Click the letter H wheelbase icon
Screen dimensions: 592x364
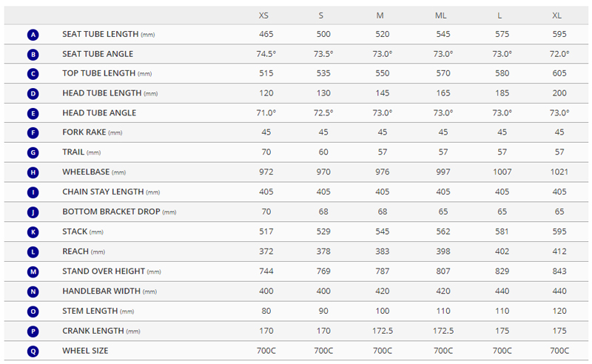pyautogui.click(x=33, y=172)
